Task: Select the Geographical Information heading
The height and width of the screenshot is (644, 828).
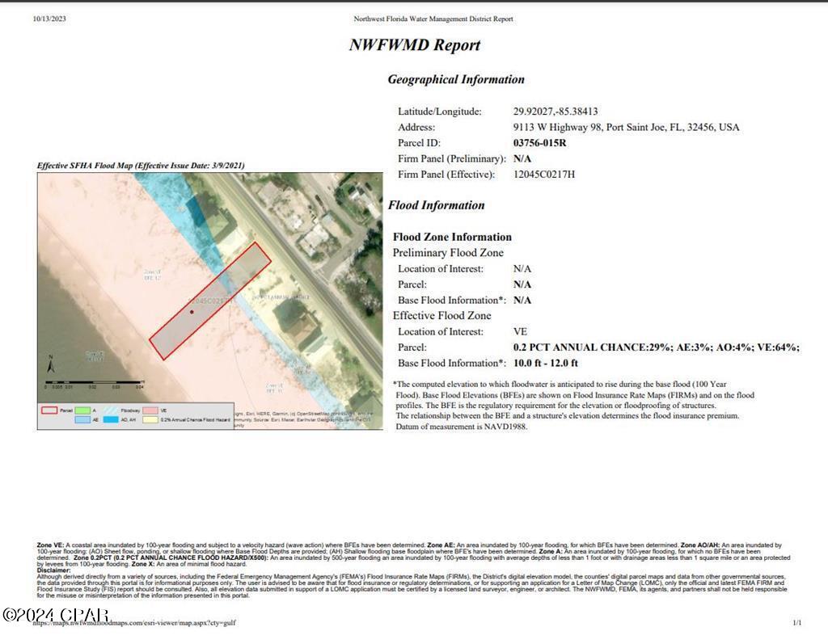Action: point(458,80)
